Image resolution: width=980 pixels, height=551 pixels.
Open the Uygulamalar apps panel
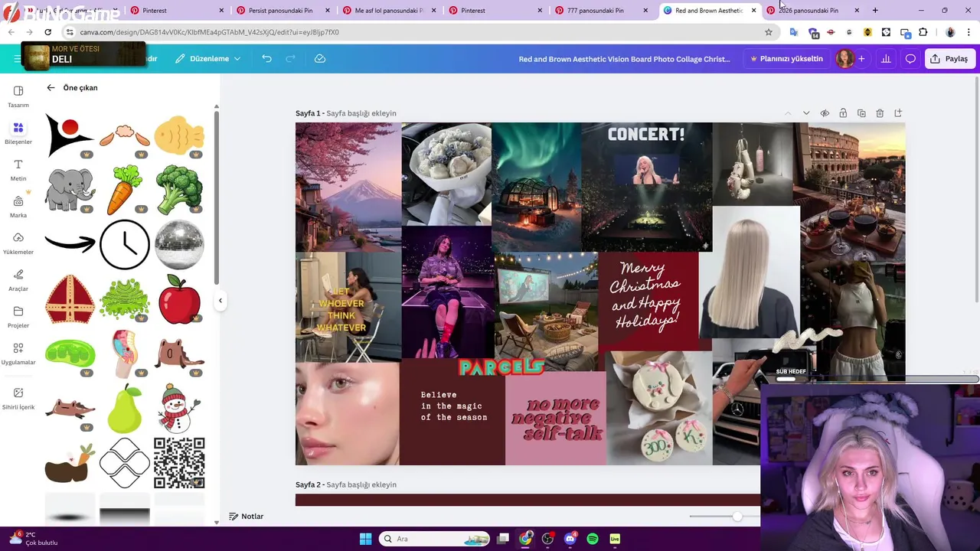(18, 353)
